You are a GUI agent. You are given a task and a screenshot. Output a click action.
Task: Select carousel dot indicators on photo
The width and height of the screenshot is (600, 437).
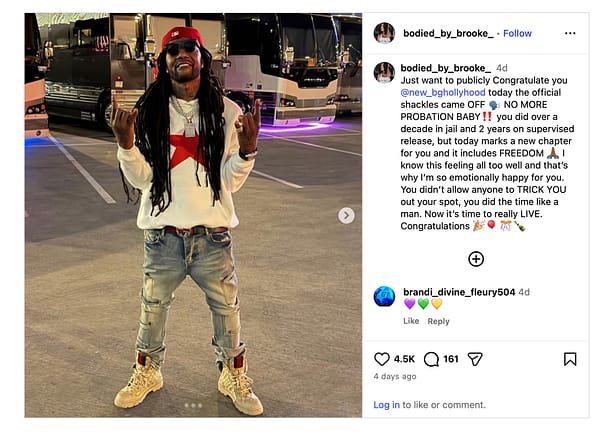point(193,405)
